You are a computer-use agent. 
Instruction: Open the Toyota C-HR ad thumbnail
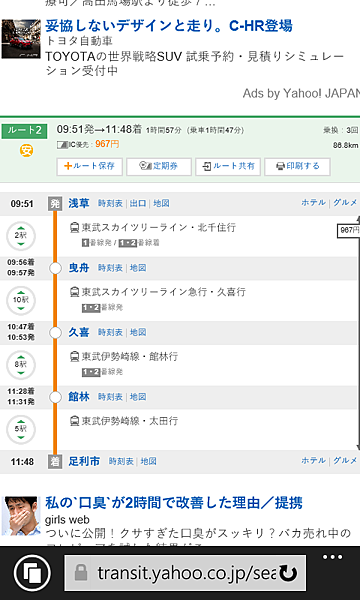point(21,39)
